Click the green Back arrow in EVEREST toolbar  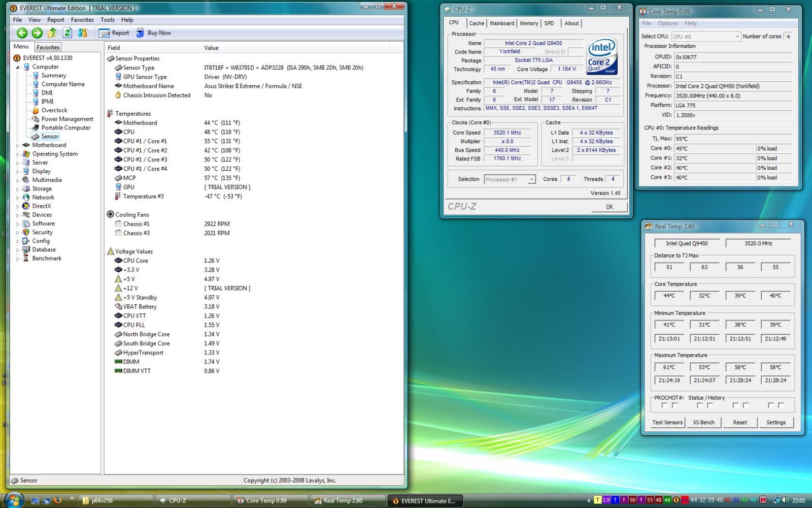pos(22,33)
